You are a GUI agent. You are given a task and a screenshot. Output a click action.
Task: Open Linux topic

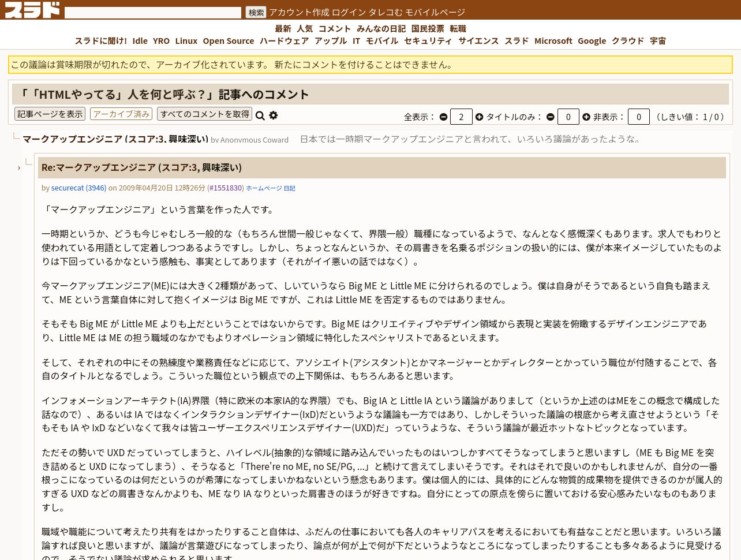[186, 40]
